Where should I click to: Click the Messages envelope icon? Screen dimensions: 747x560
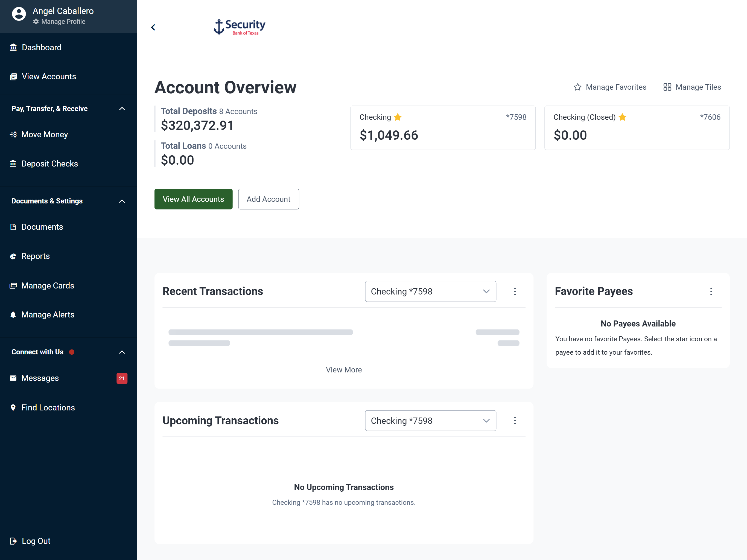click(x=13, y=378)
